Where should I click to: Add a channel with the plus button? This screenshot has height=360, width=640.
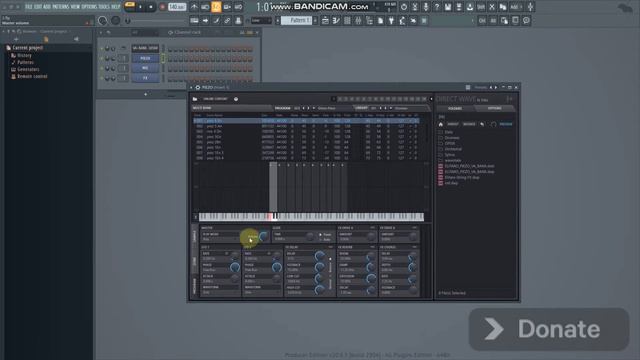146,94
